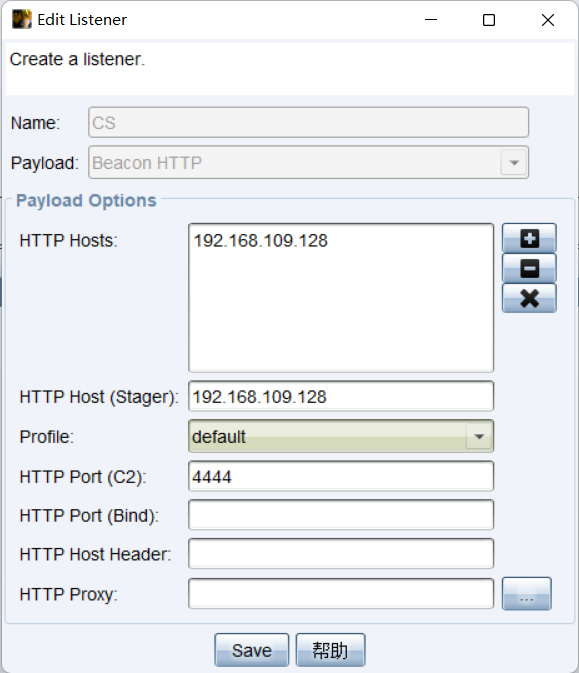579x673 pixels.
Task: Open the HTTP Proxy settings ellipsis button
Action: pos(527,594)
